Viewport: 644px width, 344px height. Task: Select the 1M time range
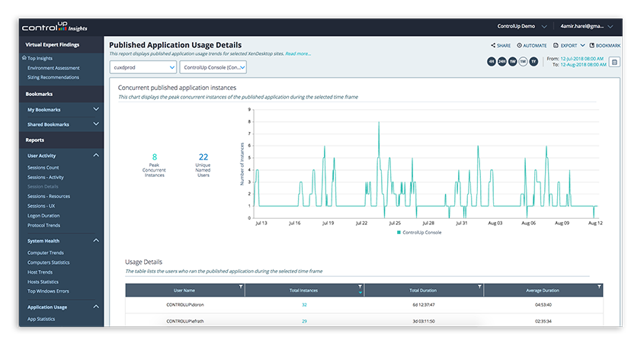[523, 62]
